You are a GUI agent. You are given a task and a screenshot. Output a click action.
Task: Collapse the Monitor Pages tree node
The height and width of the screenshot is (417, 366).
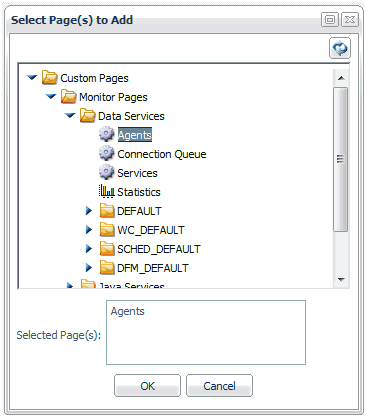pos(51,97)
